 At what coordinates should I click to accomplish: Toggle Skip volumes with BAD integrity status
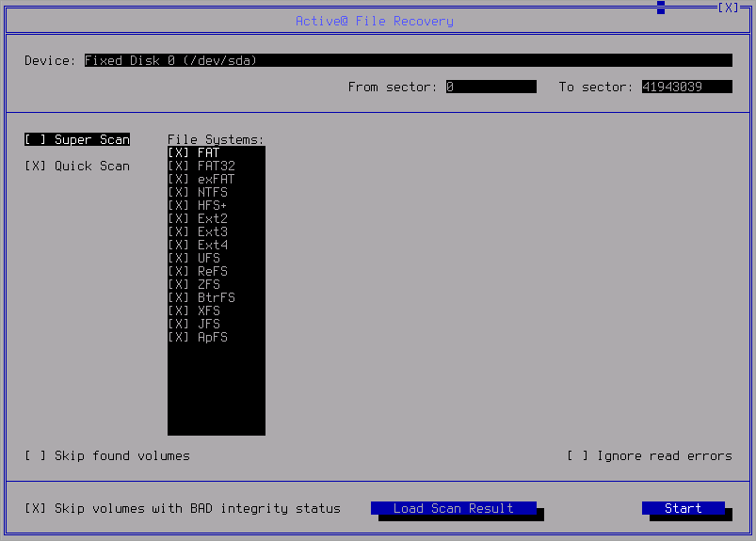pyautogui.click(x=183, y=509)
